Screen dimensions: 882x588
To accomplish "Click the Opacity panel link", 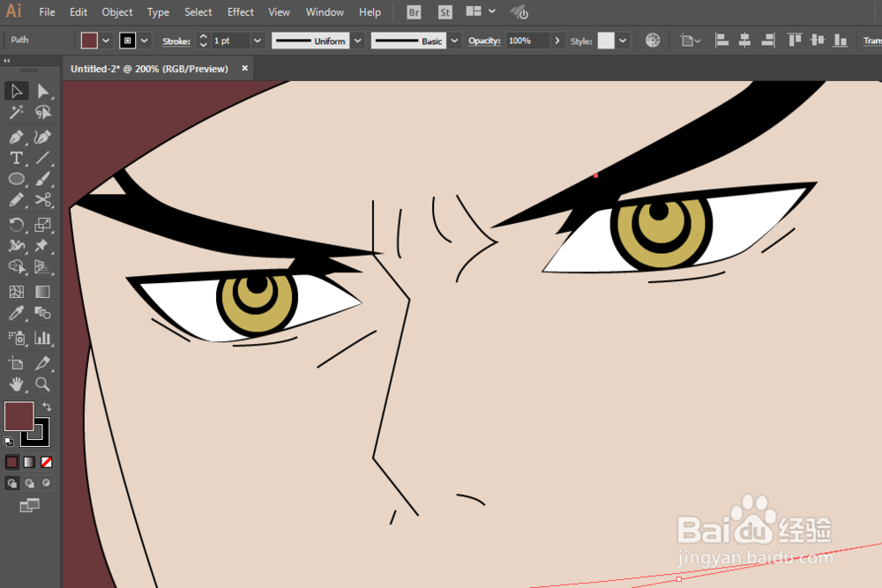I will [484, 41].
